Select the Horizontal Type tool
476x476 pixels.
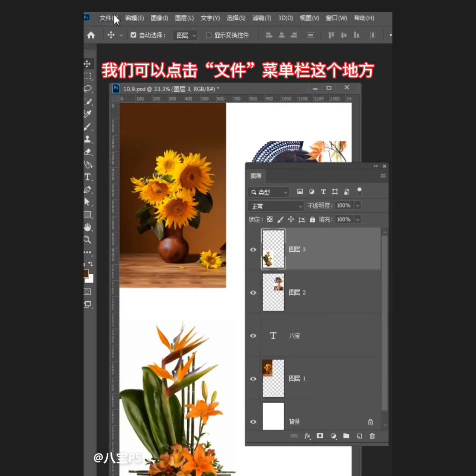tap(88, 177)
